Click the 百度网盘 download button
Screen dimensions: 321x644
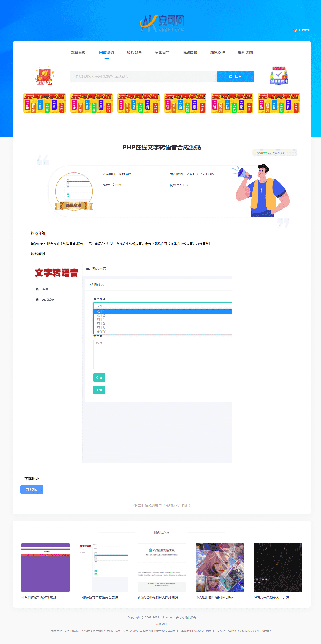click(32, 489)
